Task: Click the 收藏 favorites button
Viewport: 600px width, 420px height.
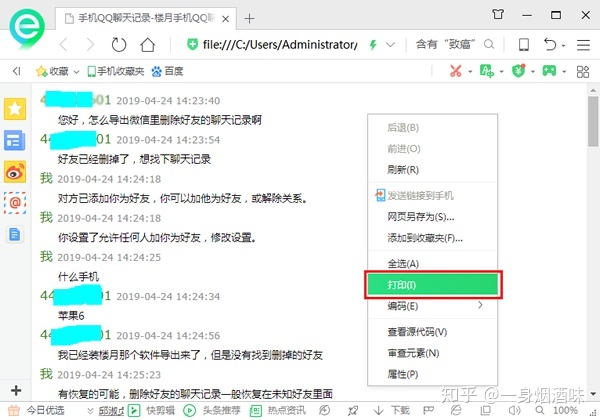Action: [x=52, y=71]
